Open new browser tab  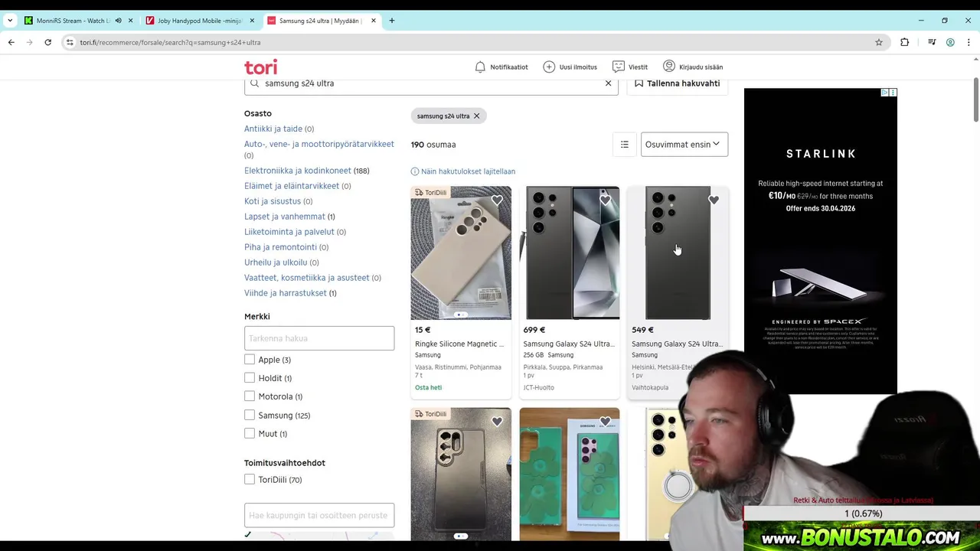[x=392, y=21]
